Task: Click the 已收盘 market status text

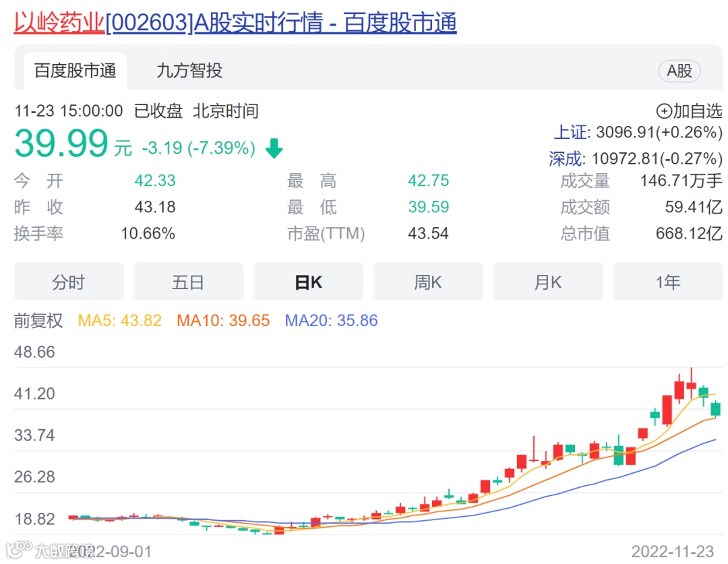Action: coord(158,111)
